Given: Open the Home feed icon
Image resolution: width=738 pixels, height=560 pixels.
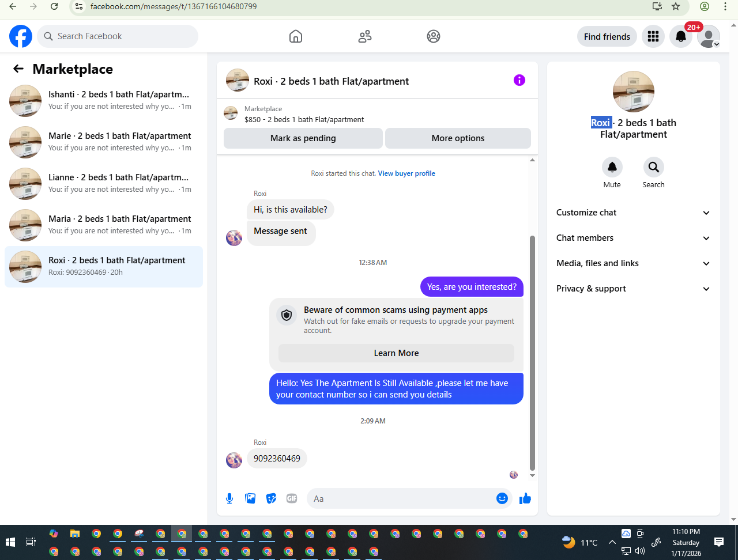Looking at the screenshot, I should 296,36.
